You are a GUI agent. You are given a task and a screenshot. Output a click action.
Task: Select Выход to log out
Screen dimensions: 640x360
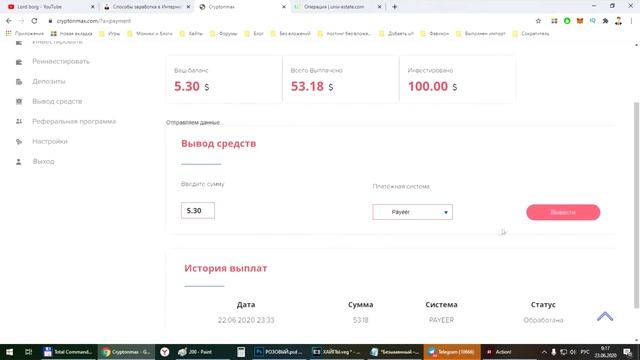point(43,161)
